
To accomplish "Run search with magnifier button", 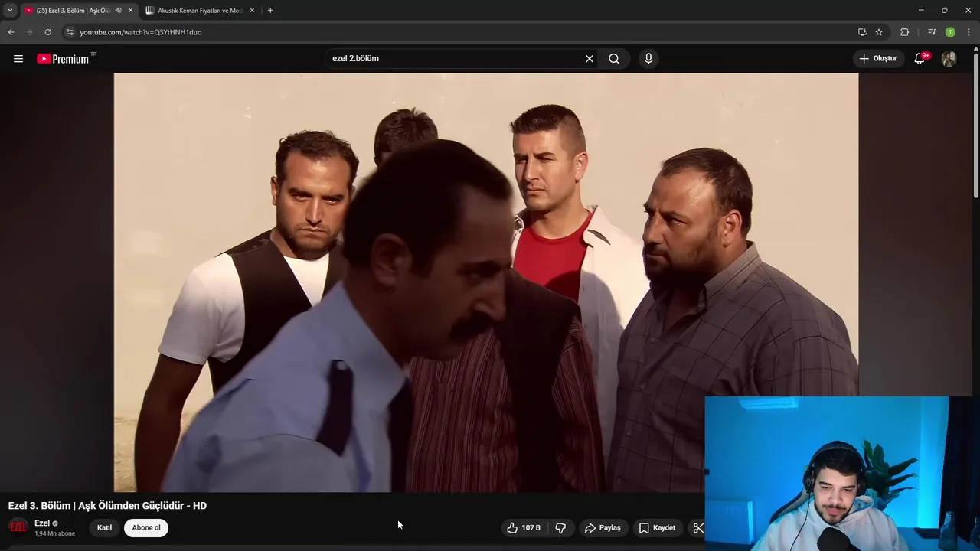I will click(614, 58).
